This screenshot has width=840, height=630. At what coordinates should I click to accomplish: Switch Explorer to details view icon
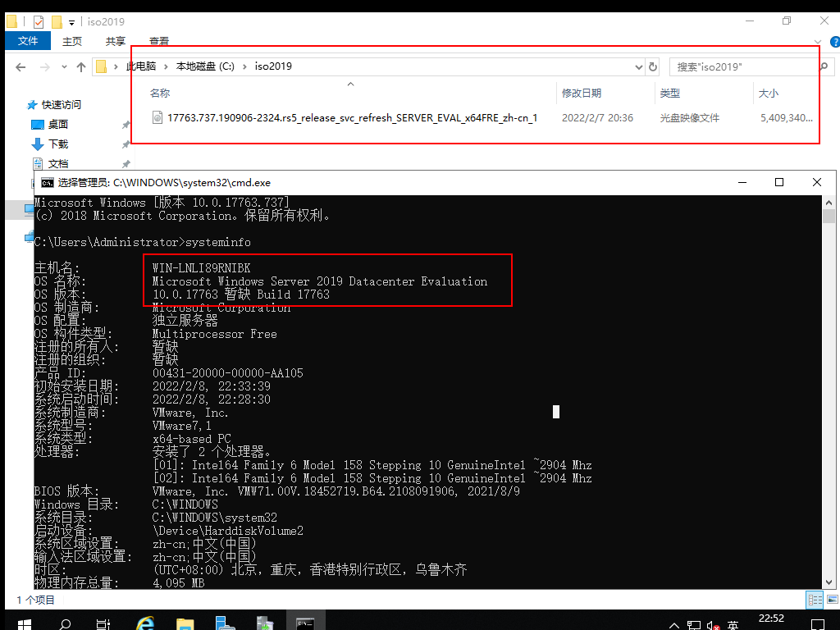tap(815, 600)
